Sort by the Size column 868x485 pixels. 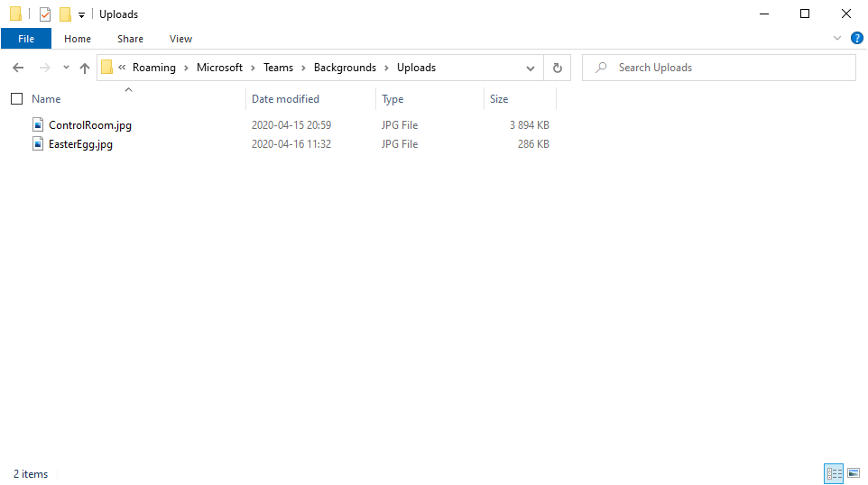tap(499, 99)
